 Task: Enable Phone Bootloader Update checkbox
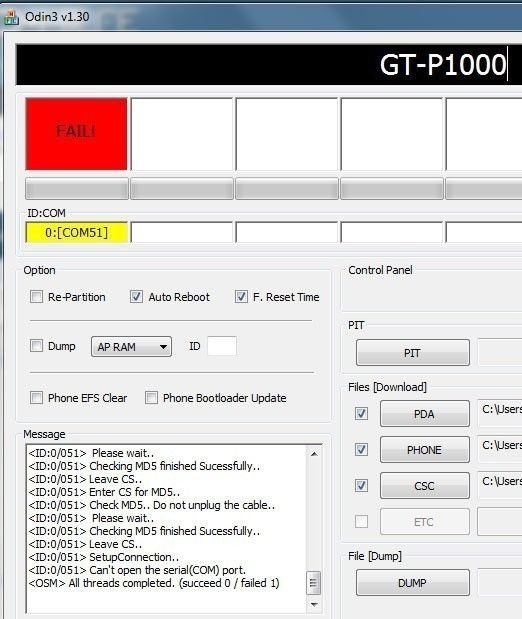pos(151,398)
